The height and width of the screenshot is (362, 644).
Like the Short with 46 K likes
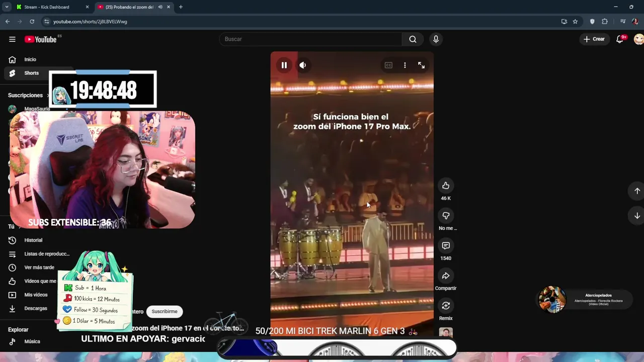[446, 186]
